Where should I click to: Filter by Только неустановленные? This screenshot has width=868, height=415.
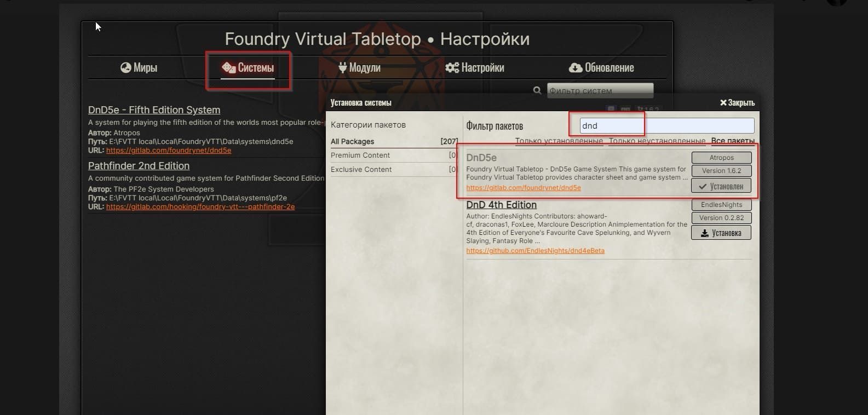(x=657, y=141)
